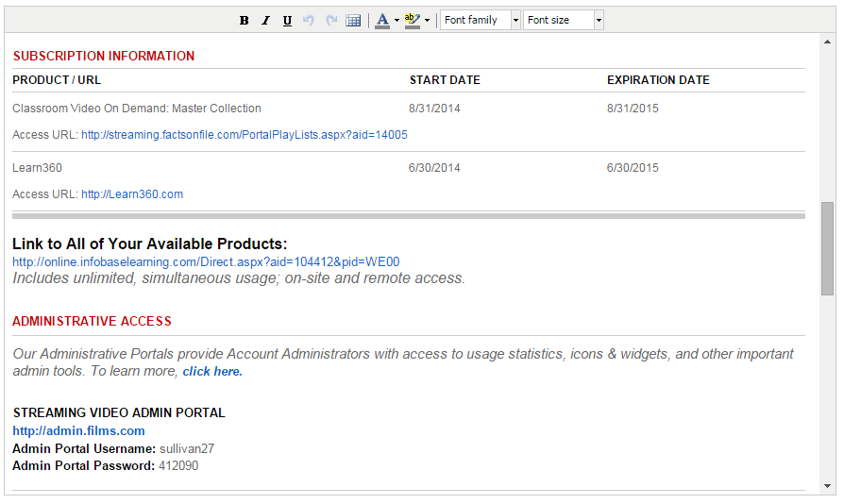
Task: Toggle Italic formatting
Action: point(265,21)
